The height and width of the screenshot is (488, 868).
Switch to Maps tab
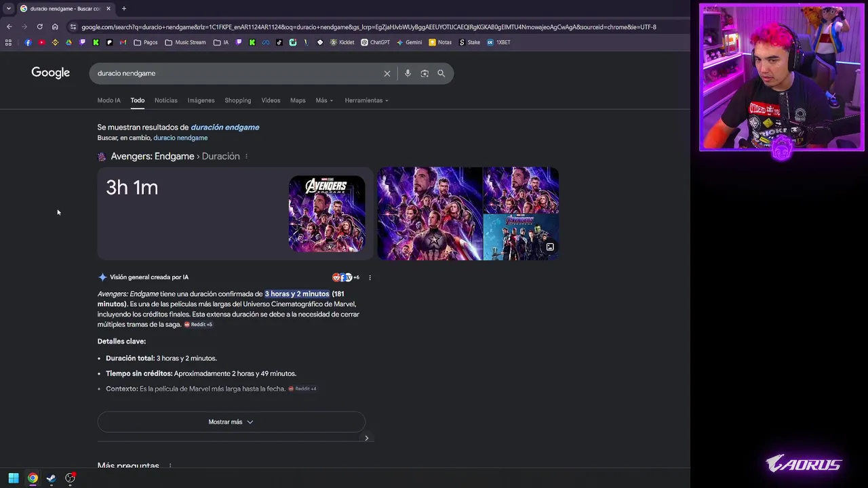(x=298, y=100)
